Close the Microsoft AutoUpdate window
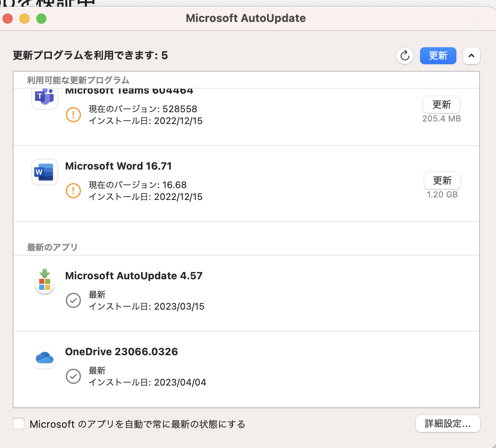Screen dimensions: 496x448 click(8, 19)
